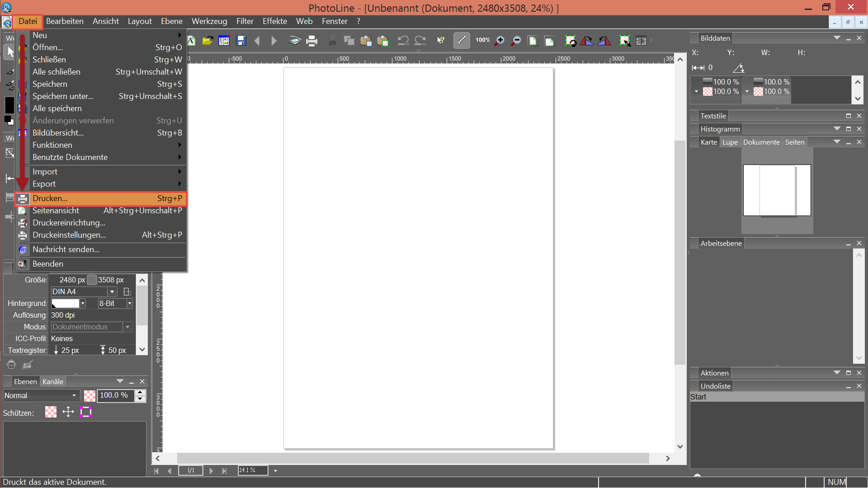Open the 8-Bit depth dropdown
Screen dimensions: 868x488
[x=130, y=303]
